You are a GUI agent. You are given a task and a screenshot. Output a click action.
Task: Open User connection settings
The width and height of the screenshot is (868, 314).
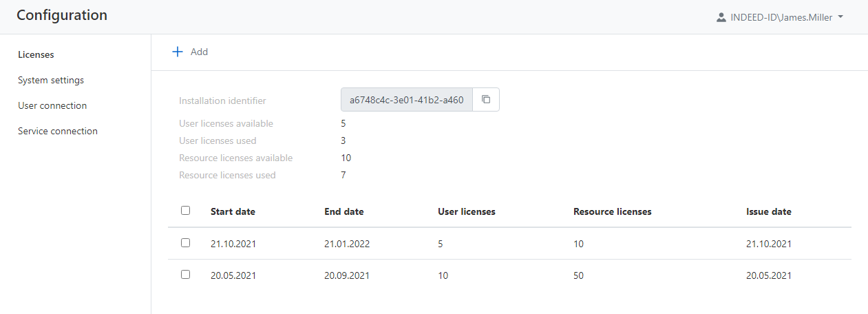click(52, 105)
